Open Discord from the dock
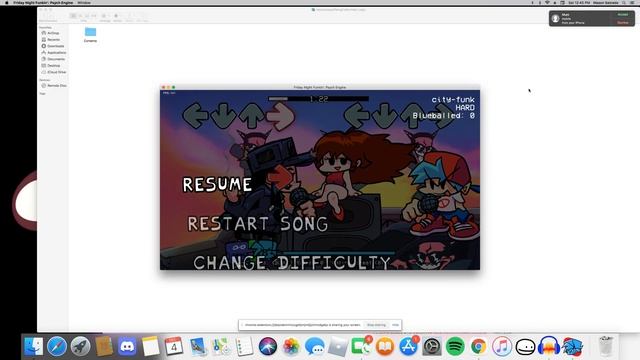This screenshot has height=360, width=640. tap(127, 347)
